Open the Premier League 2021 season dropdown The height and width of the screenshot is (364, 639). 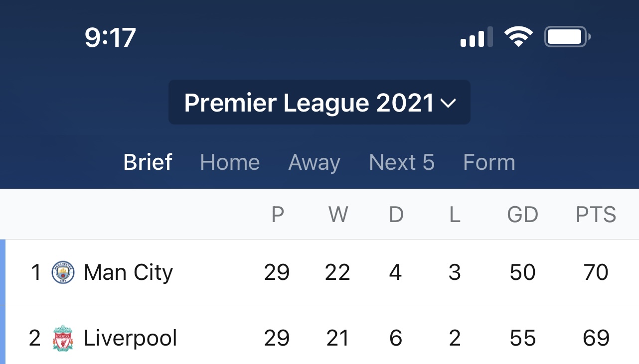click(x=319, y=102)
